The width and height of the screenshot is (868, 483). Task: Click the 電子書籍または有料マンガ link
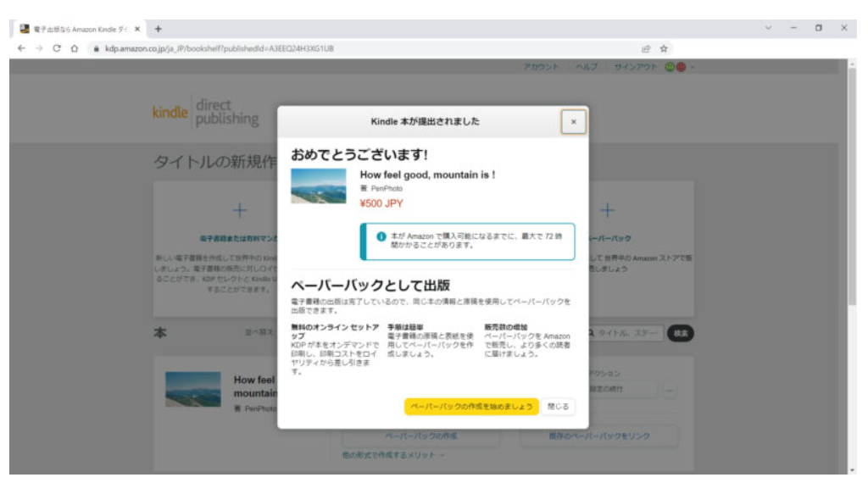coord(238,238)
